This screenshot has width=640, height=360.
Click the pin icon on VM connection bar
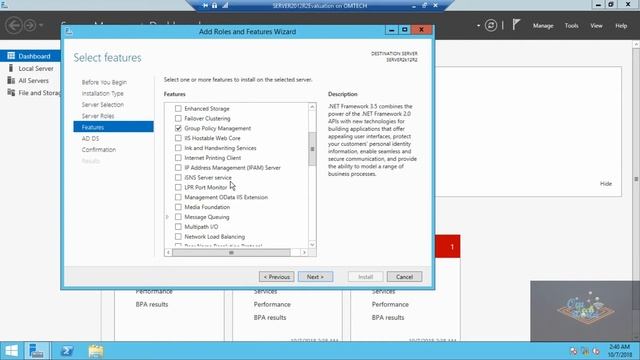point(205,5)
